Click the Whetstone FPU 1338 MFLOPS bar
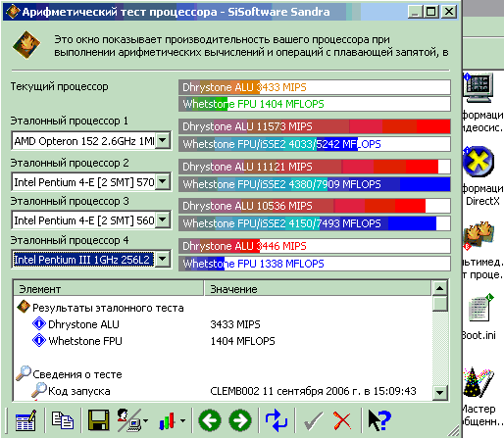This screenshot has height=439, width=504. [x=315, y=264]
